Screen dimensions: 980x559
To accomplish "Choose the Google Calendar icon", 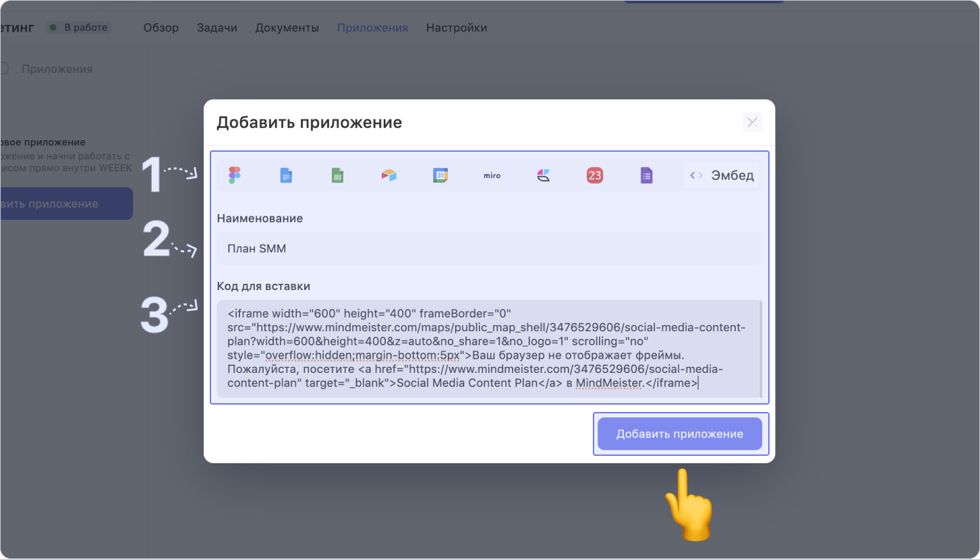I will pyautogui.click(x=440, y=175).
